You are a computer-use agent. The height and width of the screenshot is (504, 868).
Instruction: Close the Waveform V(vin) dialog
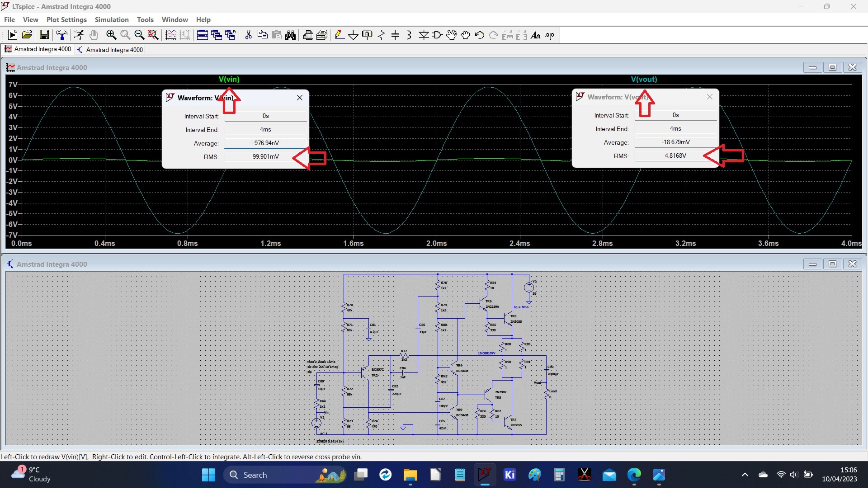(300, 98)
